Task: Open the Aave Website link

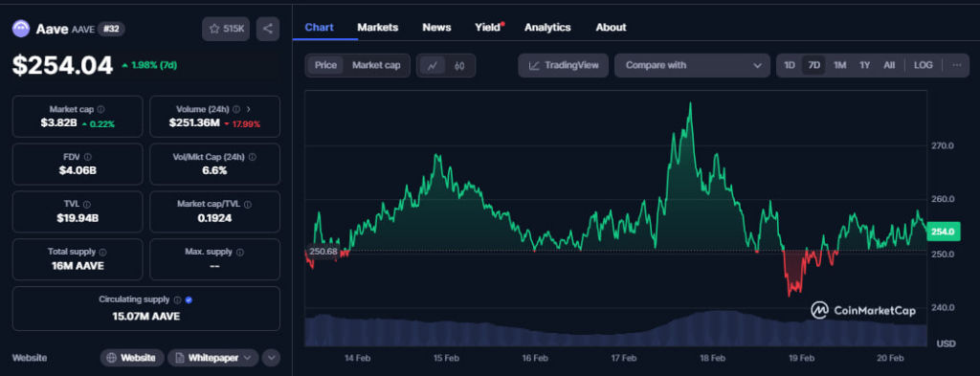Action: click(x=132, y=358)
